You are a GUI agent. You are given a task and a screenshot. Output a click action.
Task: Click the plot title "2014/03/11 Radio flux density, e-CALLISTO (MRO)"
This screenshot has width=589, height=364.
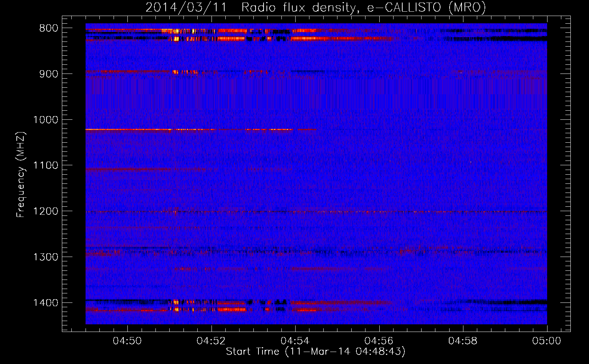coord(316,7)
